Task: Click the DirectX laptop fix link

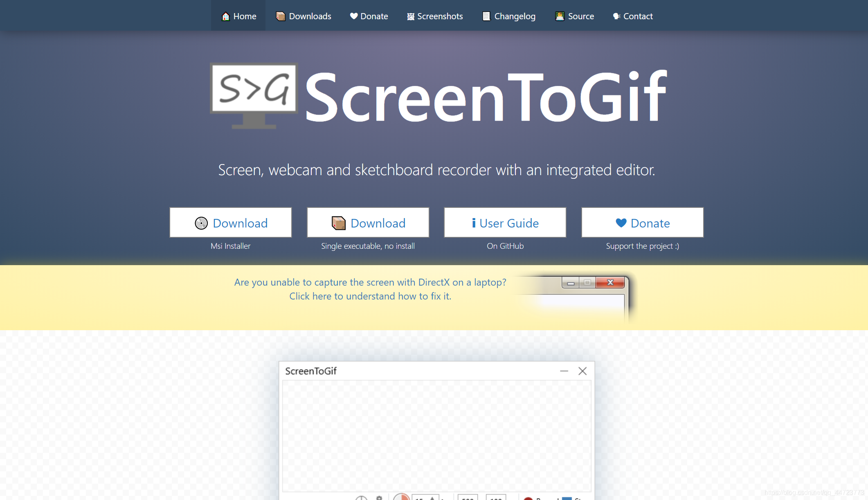Action: tap(370, 289)
